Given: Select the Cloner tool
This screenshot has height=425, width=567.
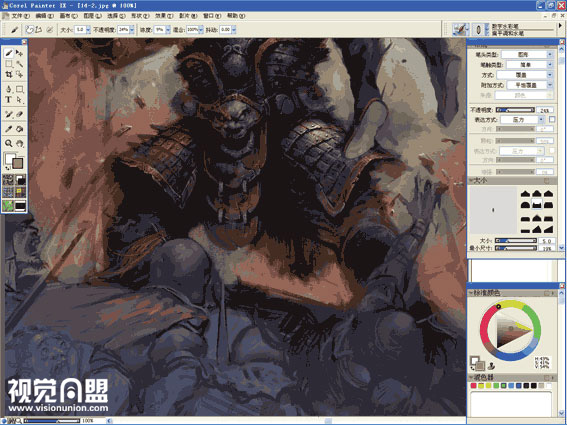Looking at the screenshot, I should click(9, 114).
